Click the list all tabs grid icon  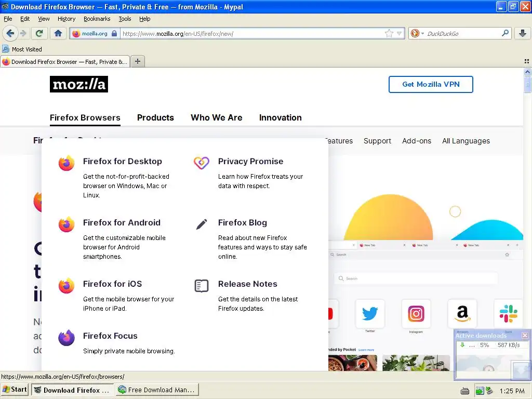pos(527,61)
